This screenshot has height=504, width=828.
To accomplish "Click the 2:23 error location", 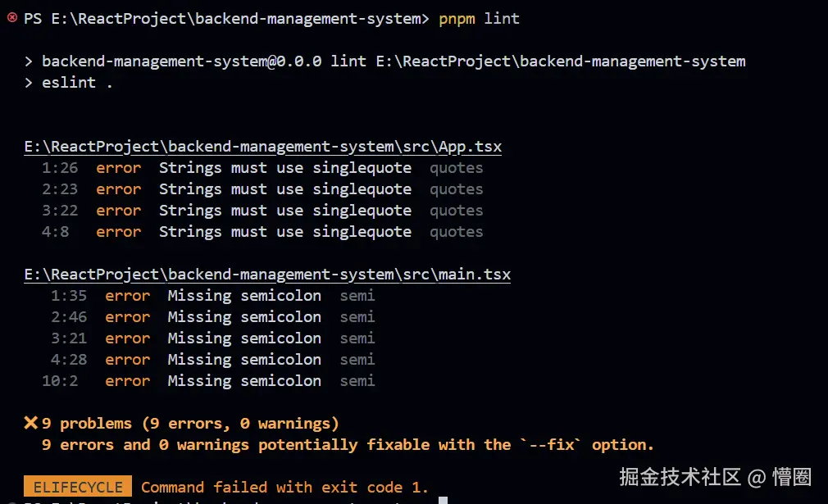I will click(60, 189).
